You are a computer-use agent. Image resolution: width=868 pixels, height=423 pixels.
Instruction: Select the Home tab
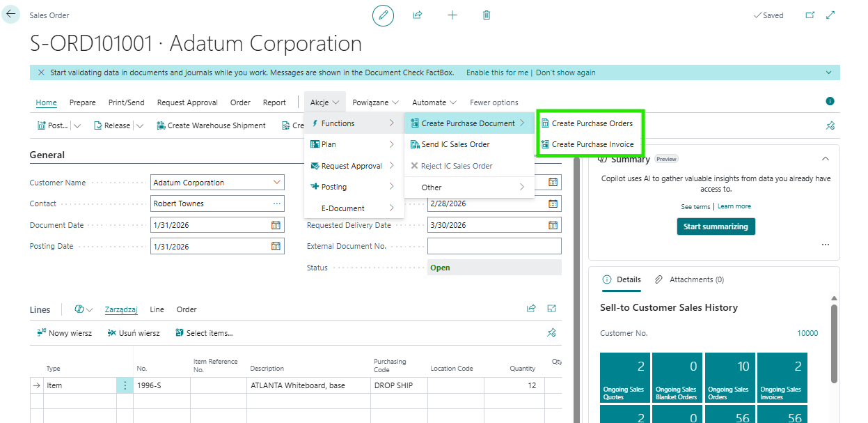(46, 102)
